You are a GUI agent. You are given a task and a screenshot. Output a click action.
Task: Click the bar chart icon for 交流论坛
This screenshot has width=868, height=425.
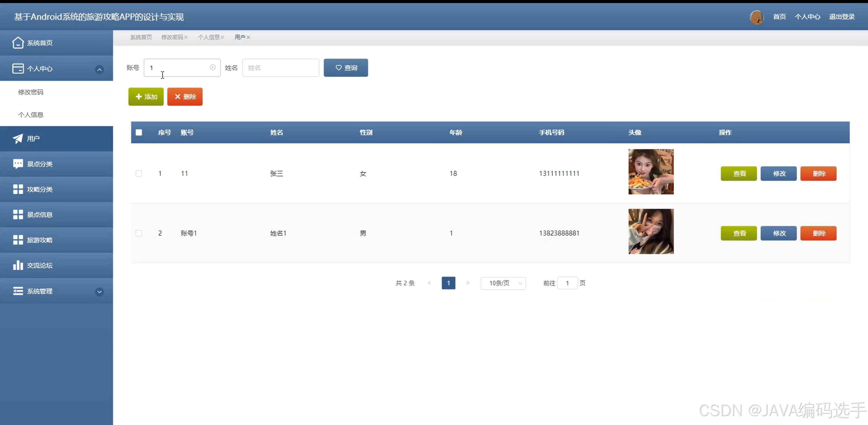[x=18, y=265]
